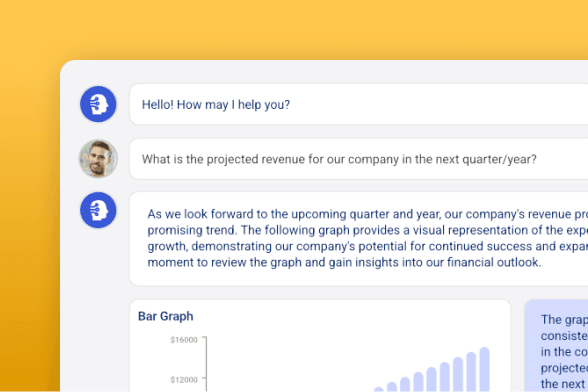The image size is (588, 392).
Task: Click 'quarter/year?' in the user's question
Action: point(499,159)
